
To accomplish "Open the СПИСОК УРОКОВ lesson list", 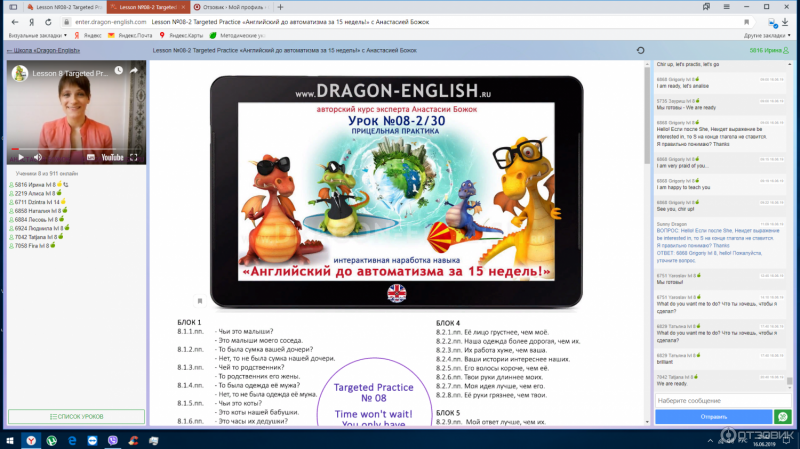I will click(77, 417).
